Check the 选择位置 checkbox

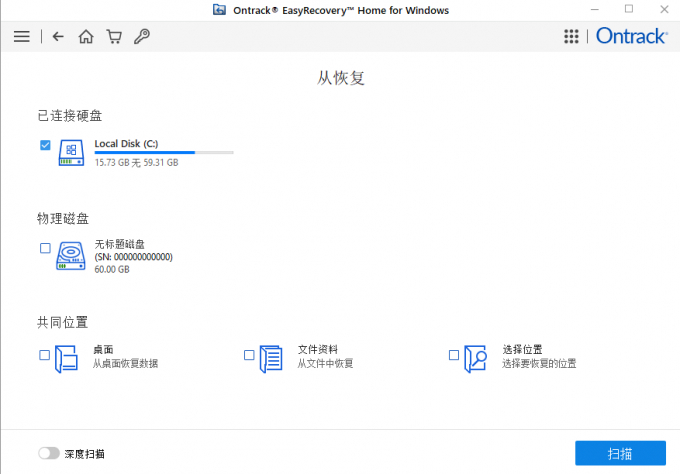click(x=454, y=355)
